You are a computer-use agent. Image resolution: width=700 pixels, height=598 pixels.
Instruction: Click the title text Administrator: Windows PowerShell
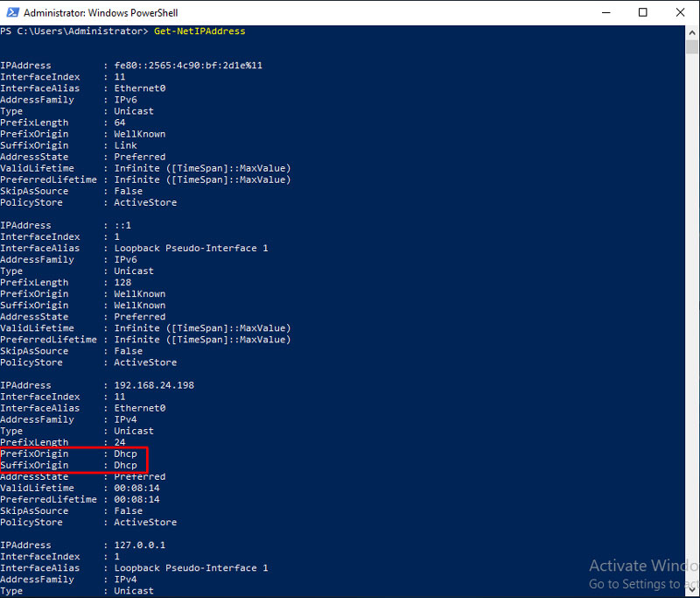[x=101, y=13]
